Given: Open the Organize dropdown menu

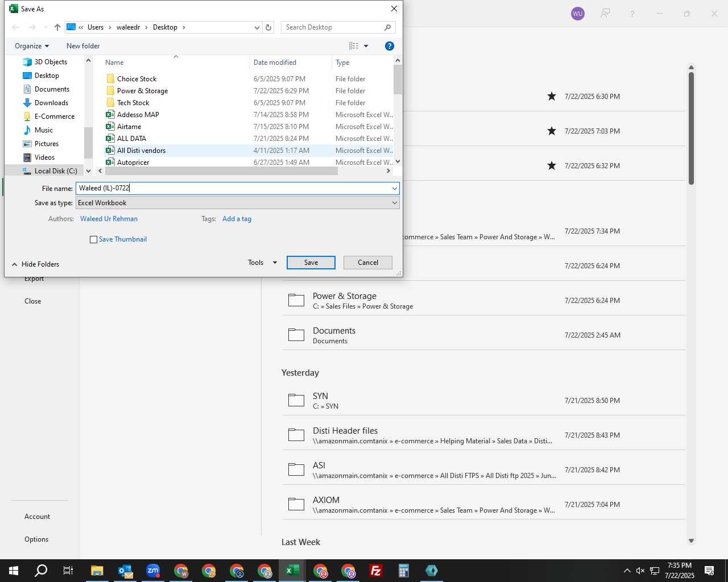Looking at the screenshot, I should coord(32,46).
